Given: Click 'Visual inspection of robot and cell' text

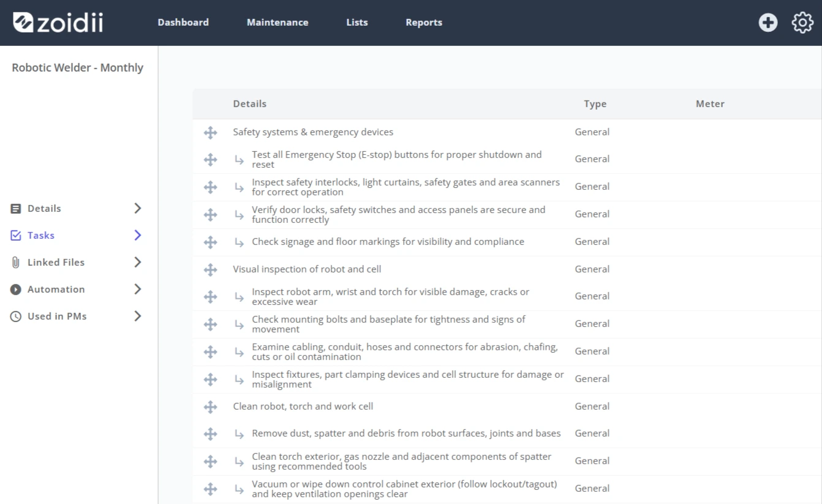Looking at the screenshot, I should (x=307, y=269).
